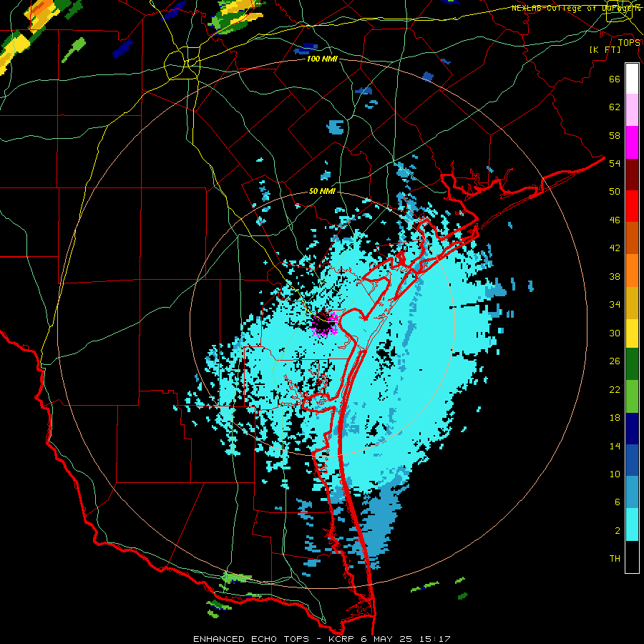Image resolution: width=644 pixels, height=644 pixels.
Task: Click the NEXLAB-College of DuPage credit text
Action: (576, 8)
